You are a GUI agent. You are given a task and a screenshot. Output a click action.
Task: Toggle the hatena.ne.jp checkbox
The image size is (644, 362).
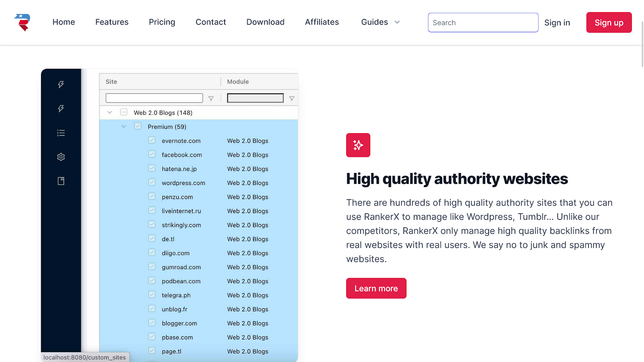[152, 168]
